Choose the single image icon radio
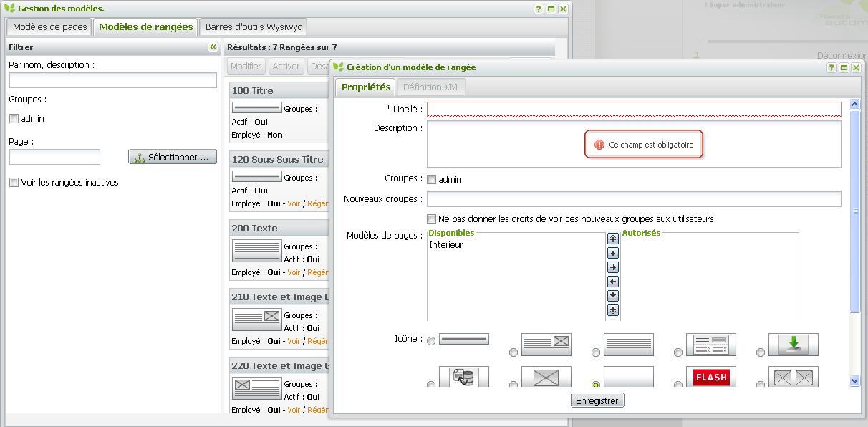The height and width of the screenshot is (427, 868). tap(513, 385)
